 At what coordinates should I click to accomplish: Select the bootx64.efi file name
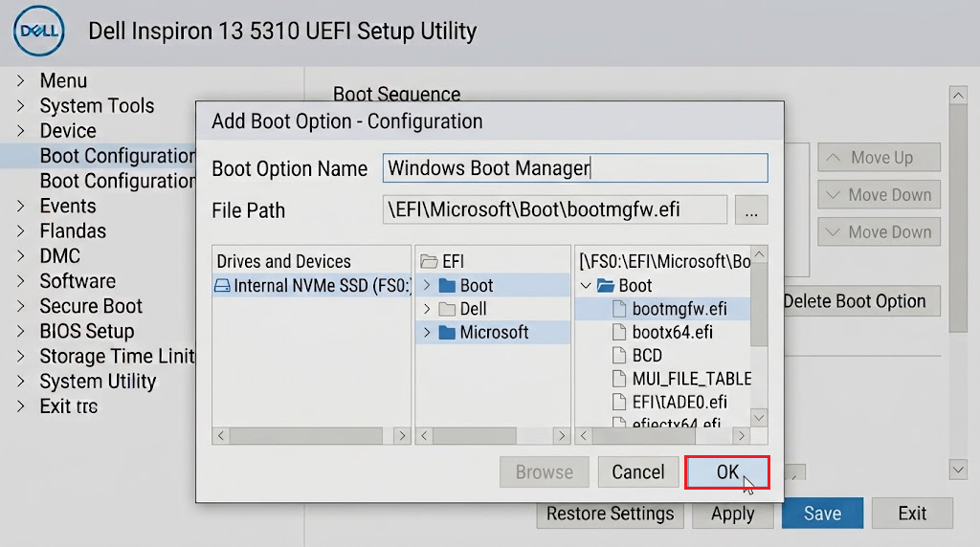pos(673,332)
